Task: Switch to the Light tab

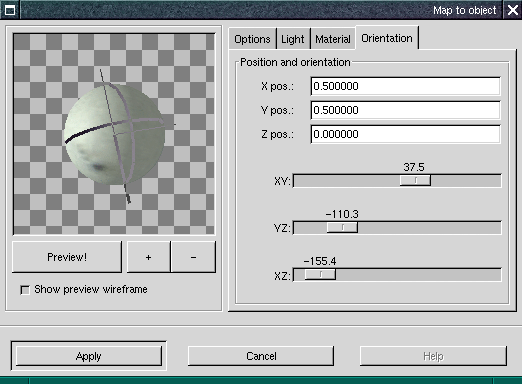Action: coord(293,39)
